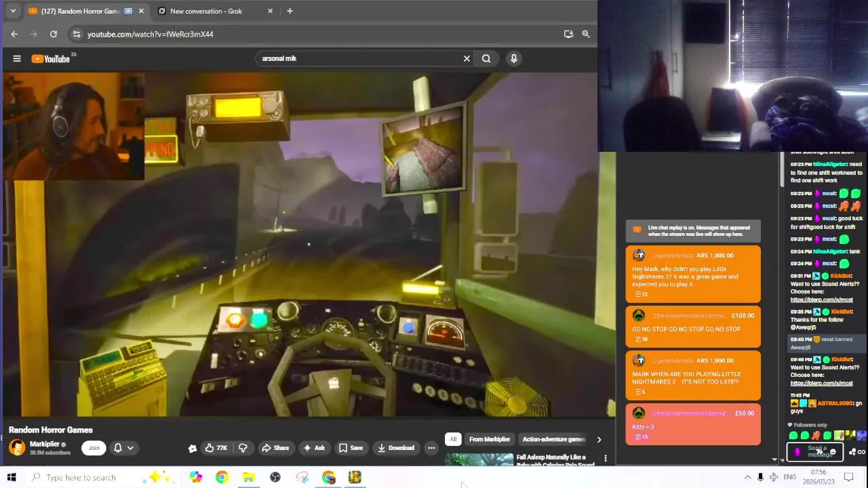868x488 pixels.
Task: Click the emote picker in Kick chat box
Action: pyautogui.click(x=833, y=452)
